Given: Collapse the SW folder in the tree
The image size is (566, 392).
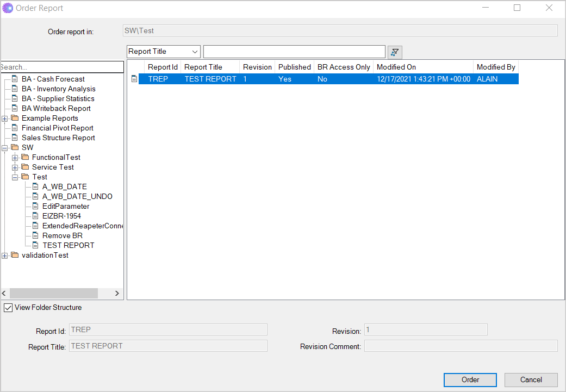Looking at the screenshot, I should click(5, 148).
